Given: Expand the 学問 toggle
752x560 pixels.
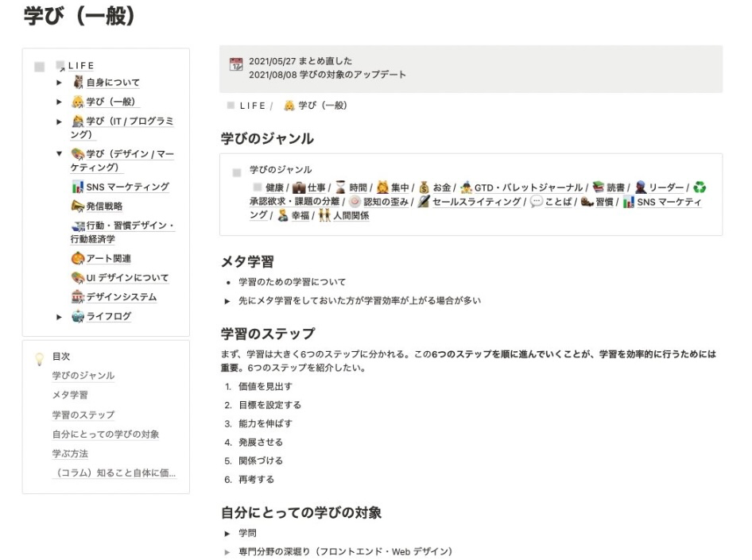Looking at the screenshot, I should coord(227,533).
